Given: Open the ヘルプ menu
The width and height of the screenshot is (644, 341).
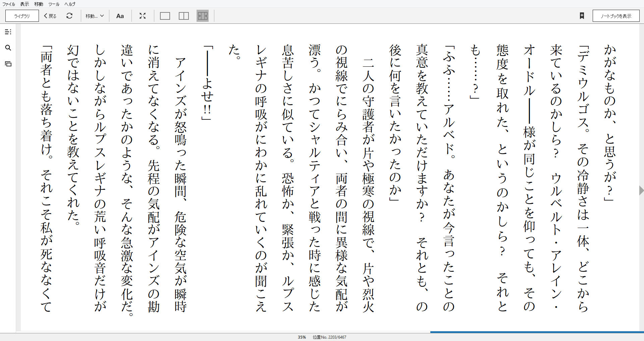Looking at the screenshot, I should coord(69,4).
